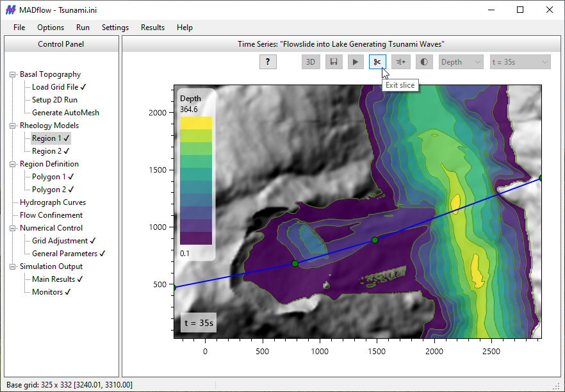565x392 pixels.
Task: Exit slice with the scissors icon
Action: [377, 62]
